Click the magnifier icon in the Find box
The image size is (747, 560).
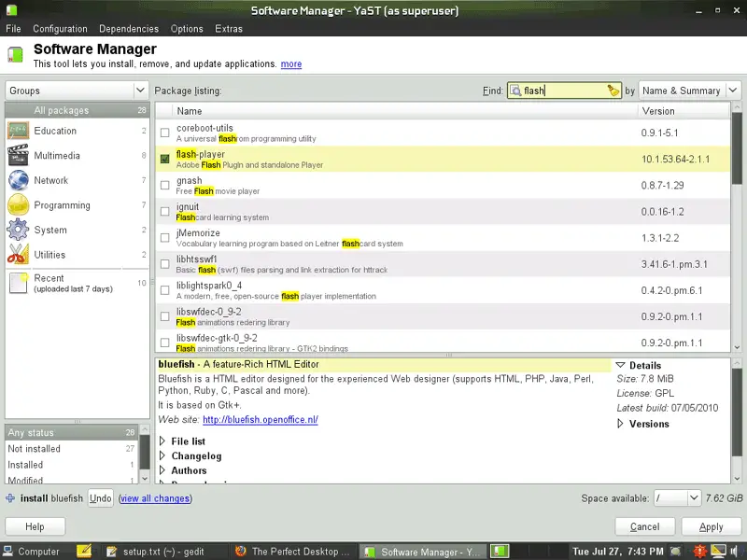tap(515, 91)
